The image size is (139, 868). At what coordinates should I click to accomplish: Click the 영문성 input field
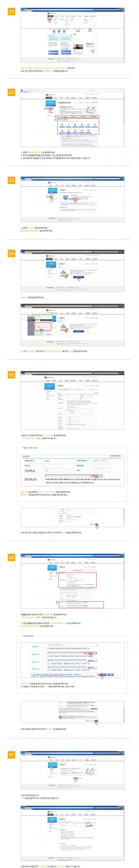click(x=53, y=465)
